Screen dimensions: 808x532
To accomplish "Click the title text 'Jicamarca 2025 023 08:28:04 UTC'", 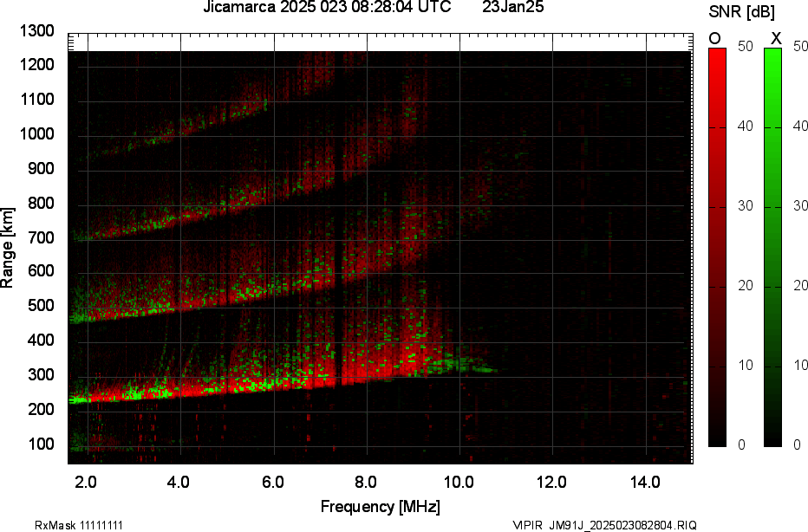I will pyautogui.click(x=327, y=7).
